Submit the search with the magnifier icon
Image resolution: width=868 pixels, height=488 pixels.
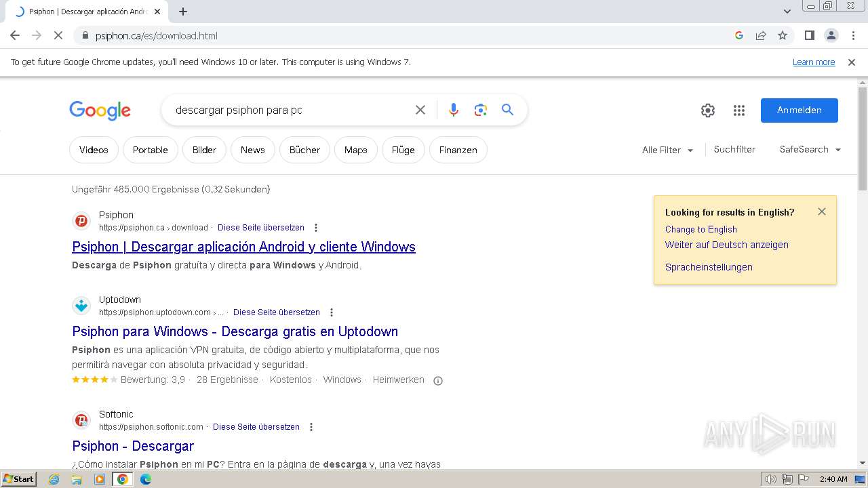[x=508, y=110]
